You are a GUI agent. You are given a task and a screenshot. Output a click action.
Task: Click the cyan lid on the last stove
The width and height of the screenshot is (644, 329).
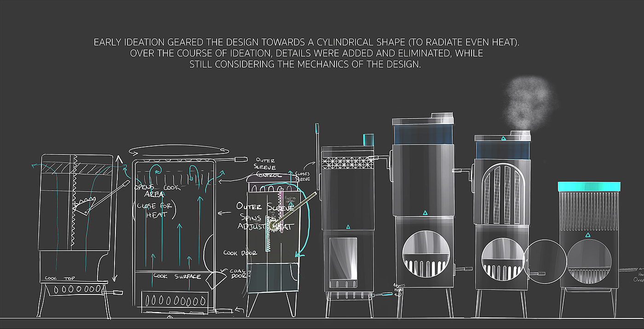589,186
